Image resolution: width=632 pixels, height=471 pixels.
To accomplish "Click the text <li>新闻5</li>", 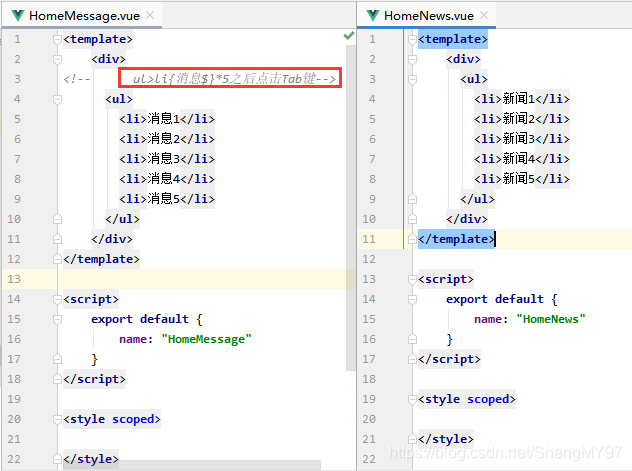I will pyautogui.click(x=522, y=179).
